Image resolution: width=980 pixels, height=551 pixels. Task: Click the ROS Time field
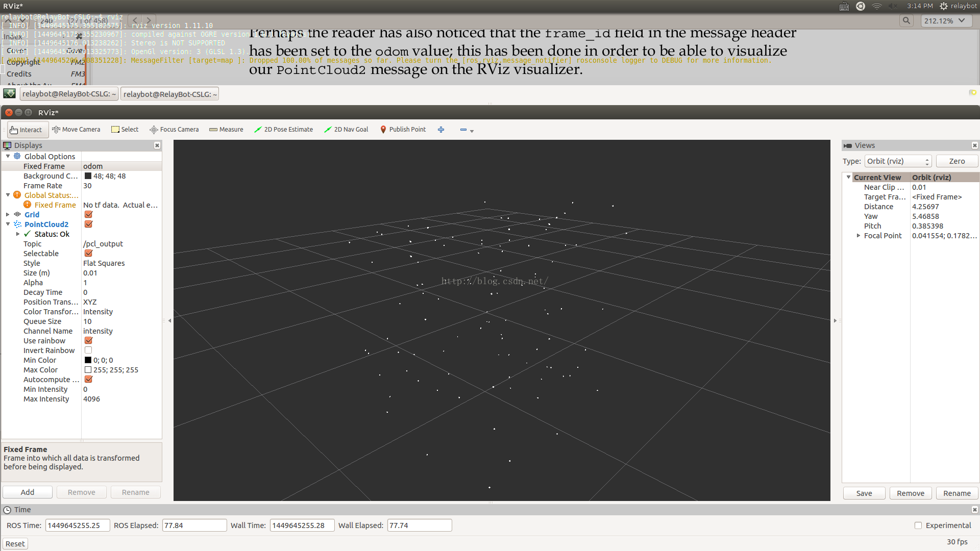(x=78, y=525)
